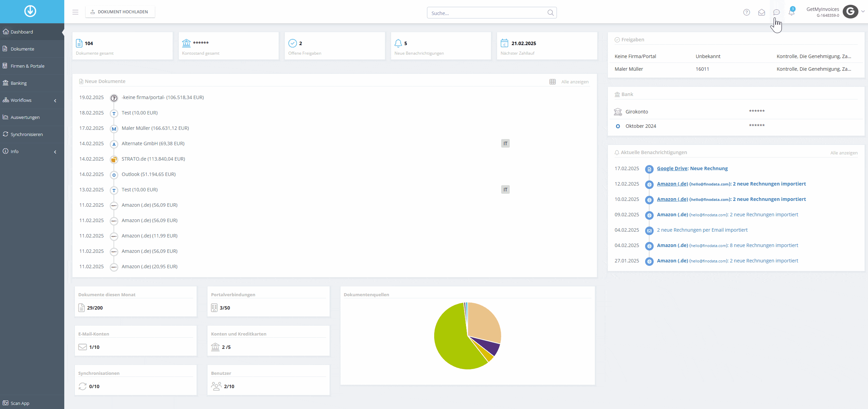Open the Maler Müller Freigaben row

click(x=736, y=69)
